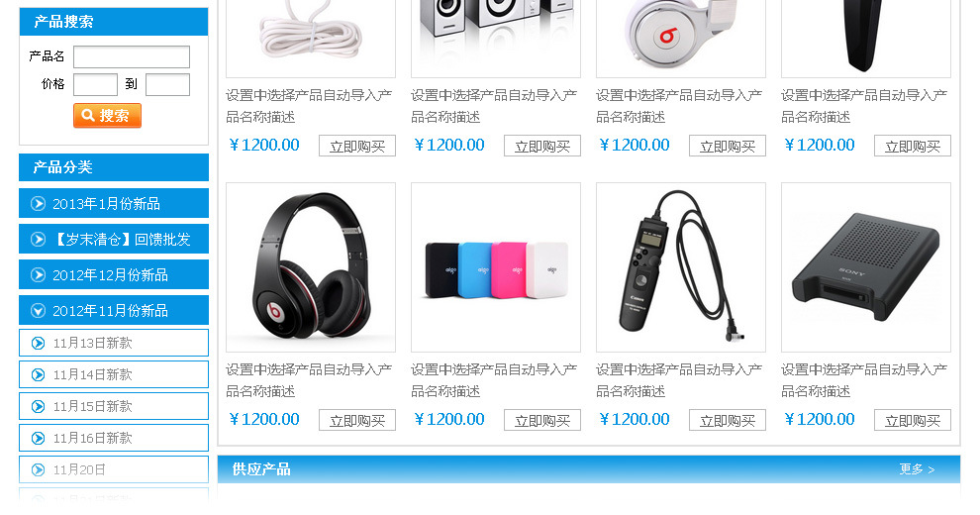Click the minimum 价格 input box

(95, 84)
